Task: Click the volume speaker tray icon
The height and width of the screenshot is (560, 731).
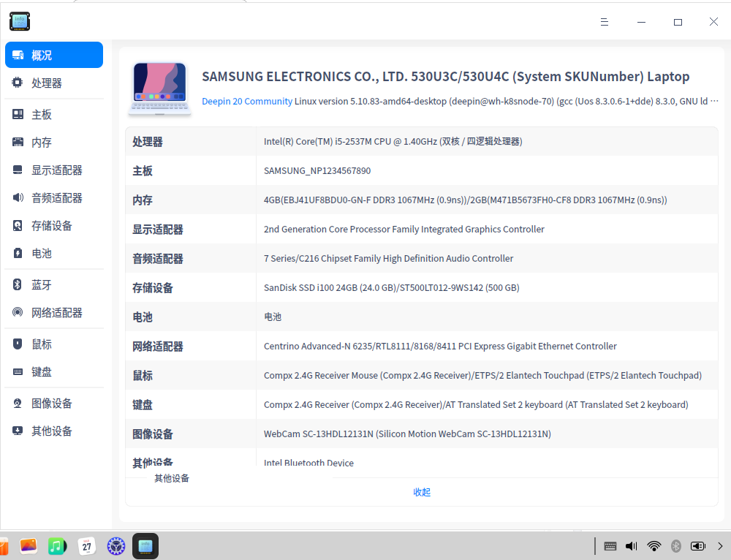Action: 632,546
